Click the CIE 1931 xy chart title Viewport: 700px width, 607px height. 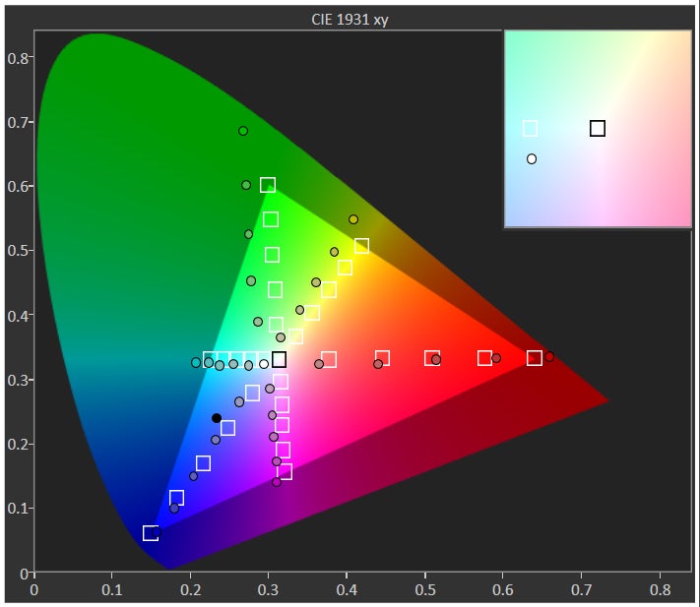350,19
